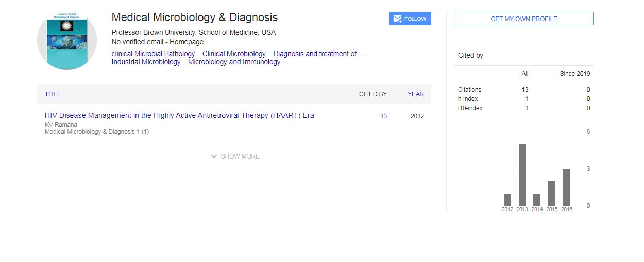The width and height of the screenshot is (644, 262).
Task: Select the Clinical Microbiology interest tag
Action: click(x=234, y=54)
